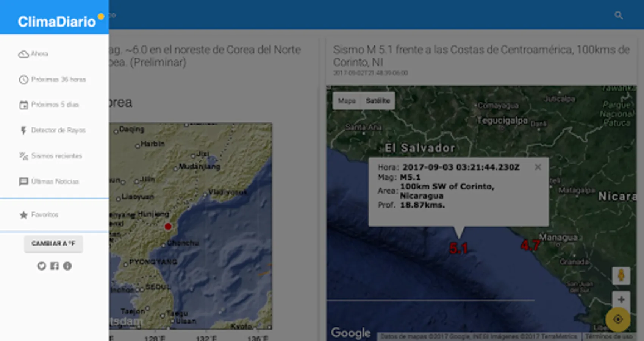Click the CAMBIAR A °F button
The width and height of the screenshot is (644, 341).
point(53,244)
